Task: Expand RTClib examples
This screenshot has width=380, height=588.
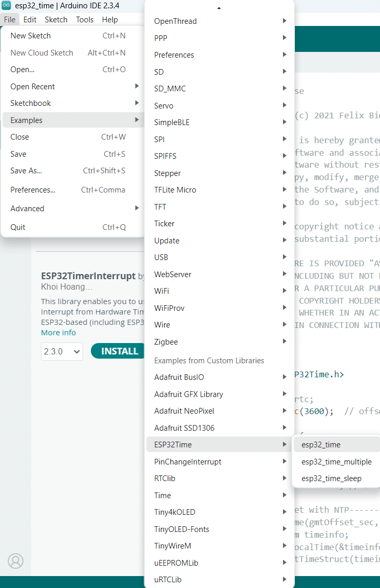Action: (x=219, y=478)
